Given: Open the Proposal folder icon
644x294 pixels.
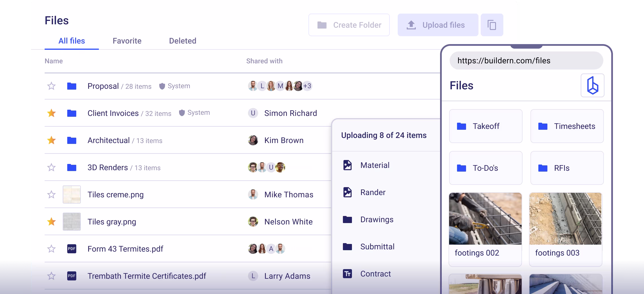Looking at the screenshot, I should coord(72,86).
